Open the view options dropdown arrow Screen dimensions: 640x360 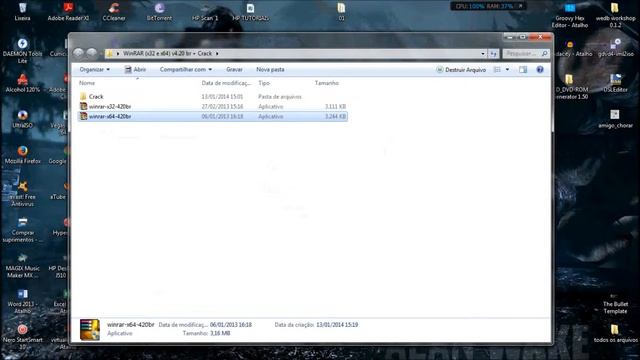(507, 70)
